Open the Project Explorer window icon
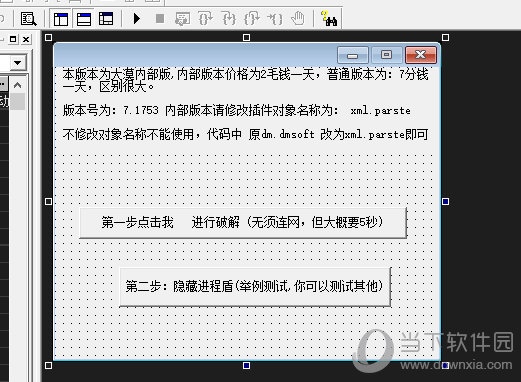 [61, 19]
